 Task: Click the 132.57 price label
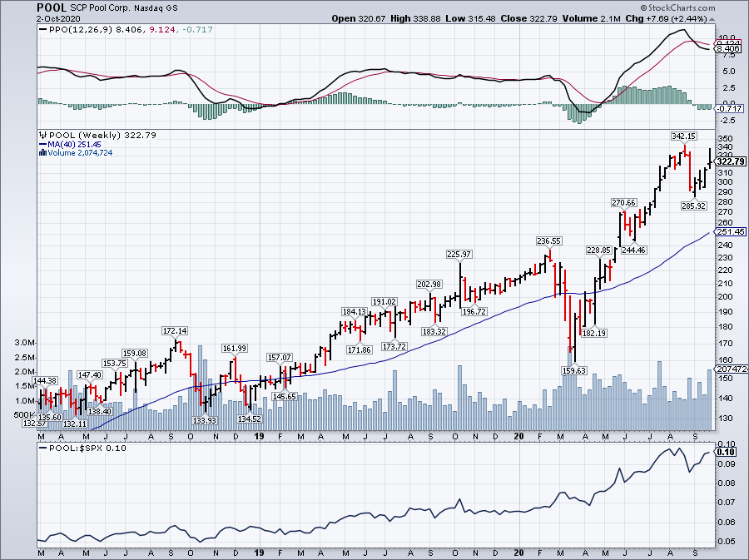[34, 423]
